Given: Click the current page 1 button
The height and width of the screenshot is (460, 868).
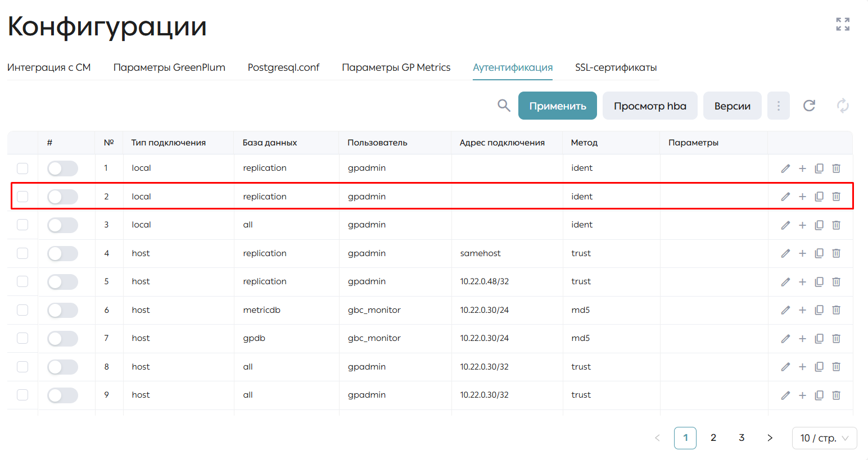Looking at the screenshot, I should pyautogui.click(x=685, y=438).
